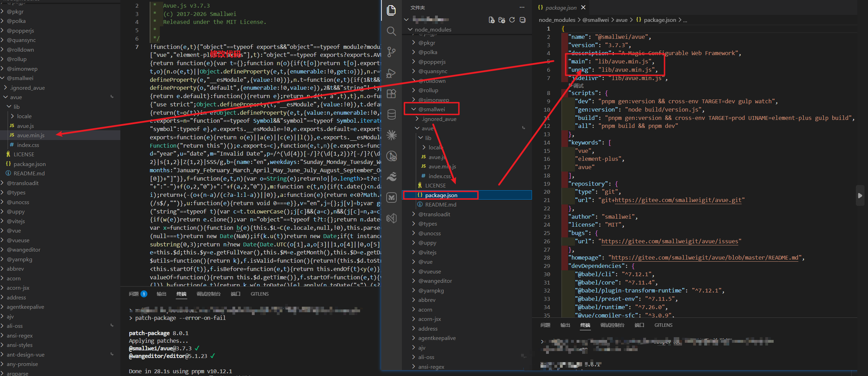Close the package.json editor tab
Image resolution: width=868 pixels, height=376 pixels.
(583, 7)
